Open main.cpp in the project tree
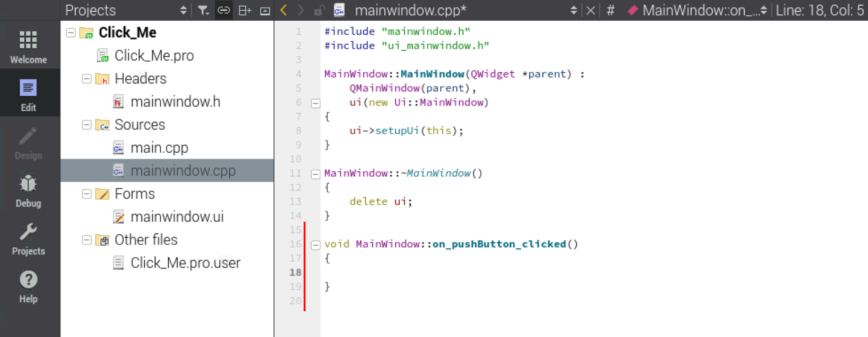The image size is (868, 337). pyautogui.click(x=159, y=148)
